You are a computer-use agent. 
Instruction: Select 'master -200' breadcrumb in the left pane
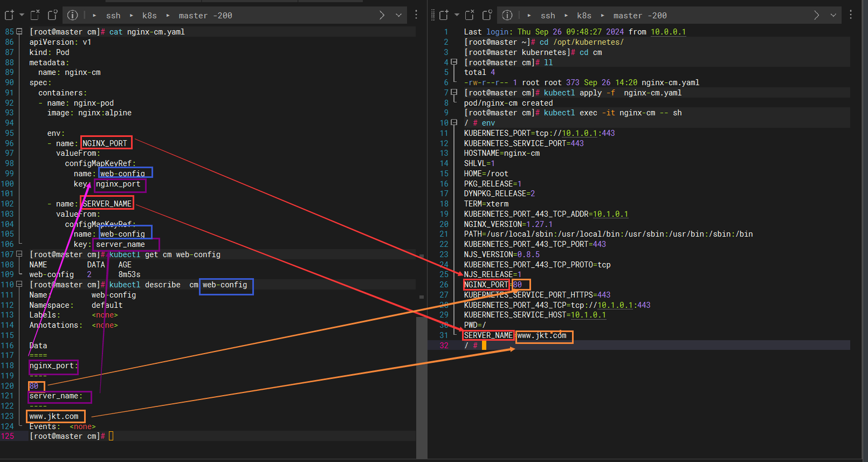tap(205, 16)
